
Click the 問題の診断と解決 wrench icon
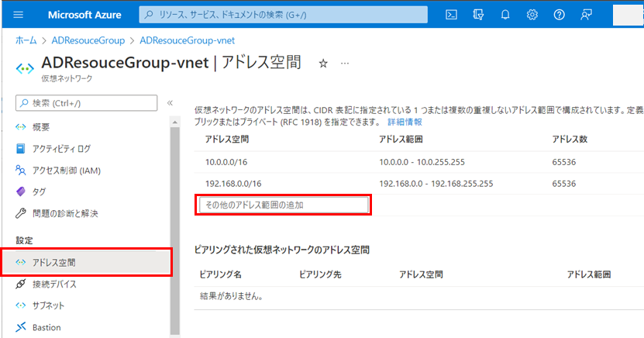click(x=20, y=213)
